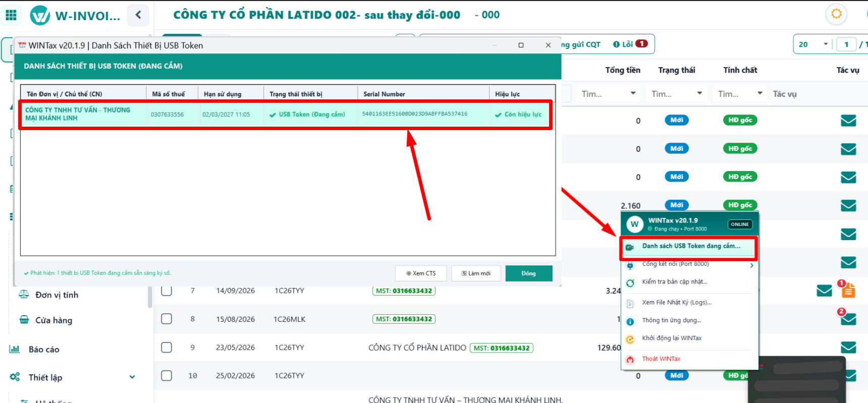Click the Thoát WINTax power icon
Screen dimensions: 868x403
pyautogui.click(x=630, y=360)
